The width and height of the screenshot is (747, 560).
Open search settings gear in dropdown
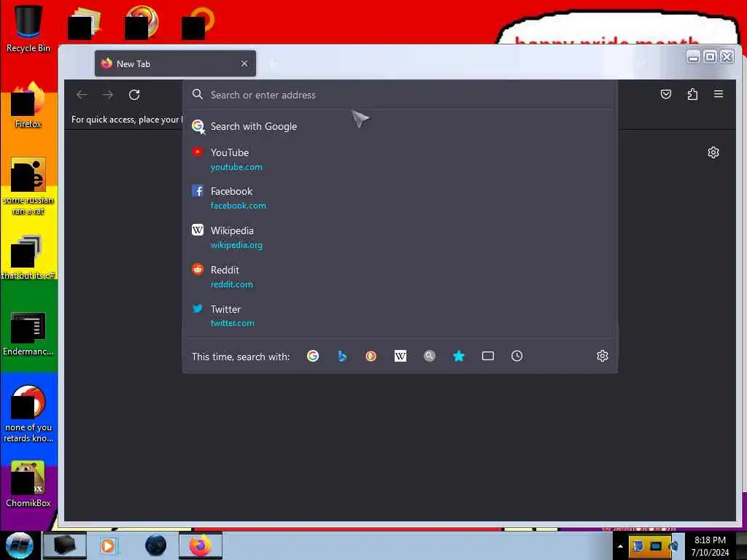[x=602, y=356]
